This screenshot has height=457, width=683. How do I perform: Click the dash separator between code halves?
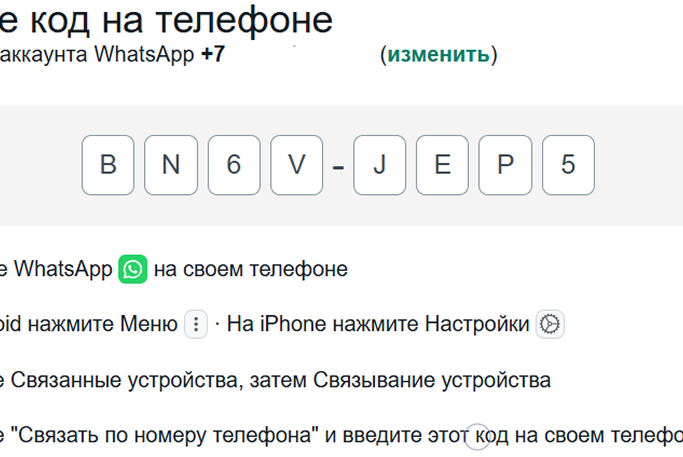pos(338,166)
